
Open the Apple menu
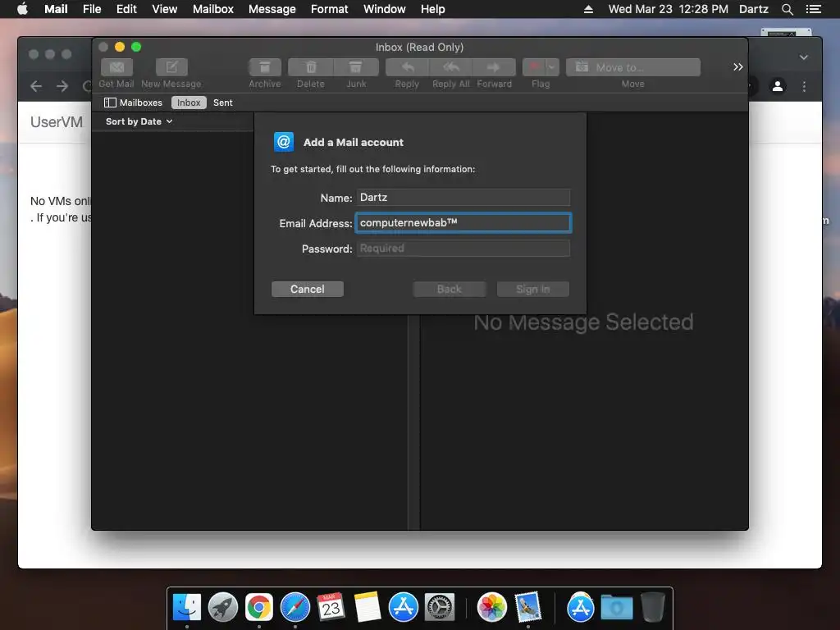point(22,9)
